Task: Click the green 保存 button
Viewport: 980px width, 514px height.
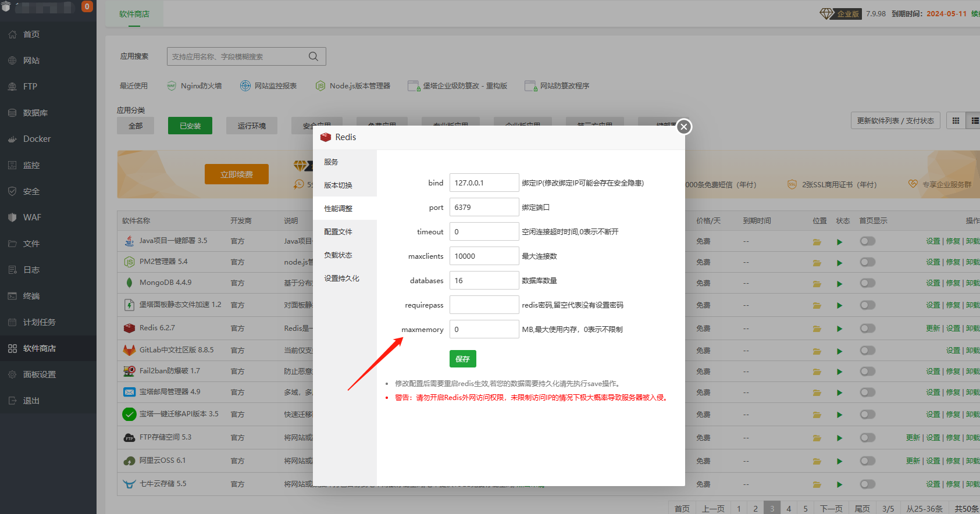Action: coord(463,359)
